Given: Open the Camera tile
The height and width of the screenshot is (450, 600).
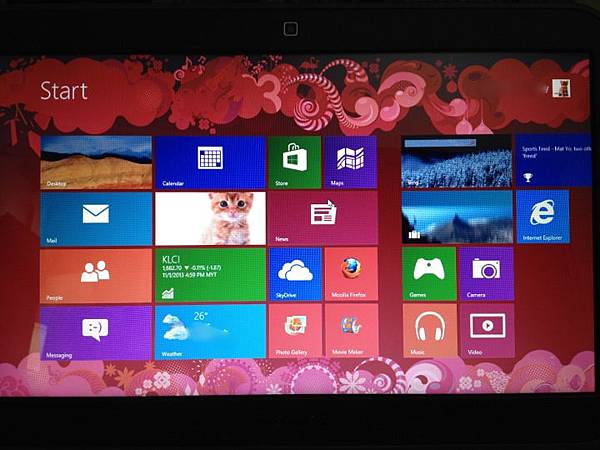Looking at the screenshot, I should point(486,274).
